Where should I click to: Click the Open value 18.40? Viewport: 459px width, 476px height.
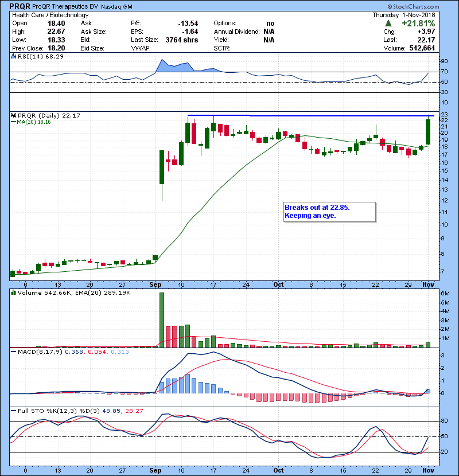click(x=56, y=24)
